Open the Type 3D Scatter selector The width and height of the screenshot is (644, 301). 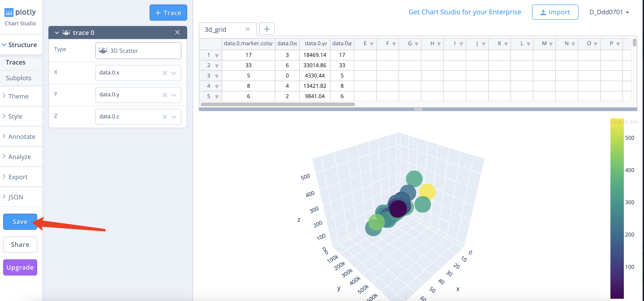(x=138, y=51)
